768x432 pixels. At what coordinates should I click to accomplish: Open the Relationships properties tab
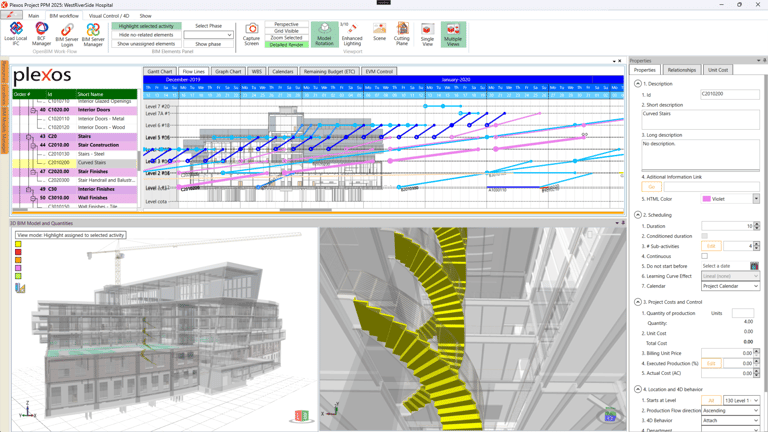pos(681,70)
